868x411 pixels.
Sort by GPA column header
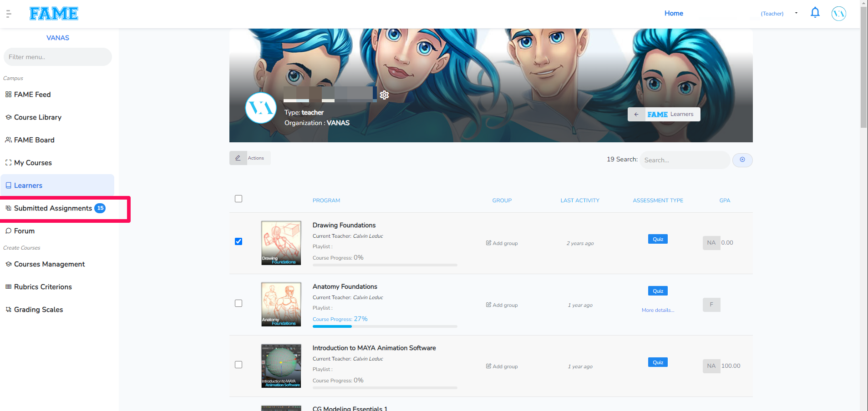point(725,200)
